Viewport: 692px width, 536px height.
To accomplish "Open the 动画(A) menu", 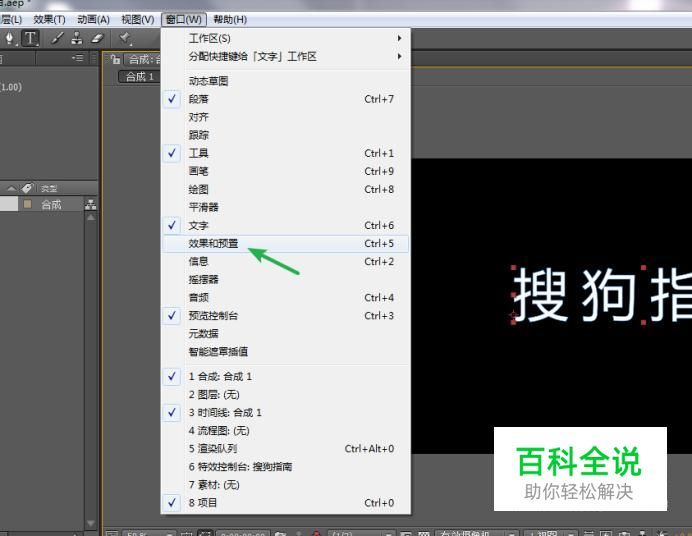I will click(x=93, y=19).
